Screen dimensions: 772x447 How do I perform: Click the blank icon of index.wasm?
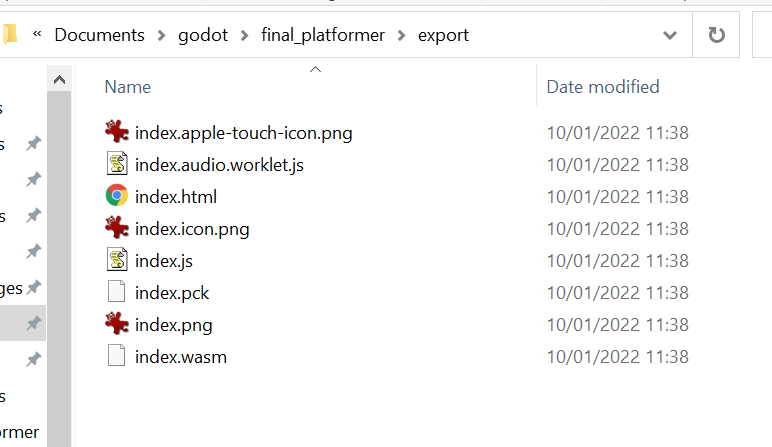(117, 356)
